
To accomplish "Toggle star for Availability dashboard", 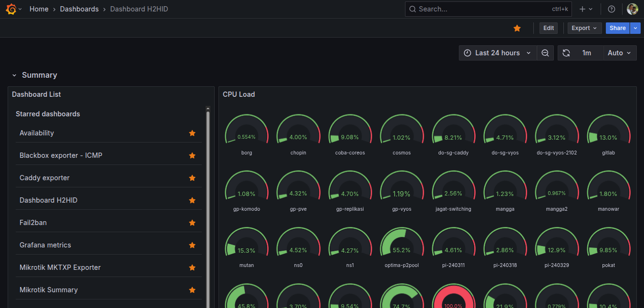I will click(x=192, y=133).
